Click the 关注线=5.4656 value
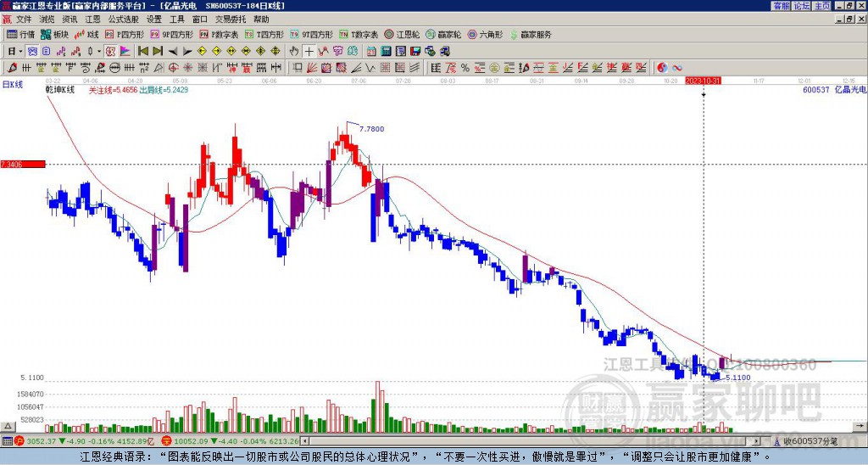 click(113, 90)
